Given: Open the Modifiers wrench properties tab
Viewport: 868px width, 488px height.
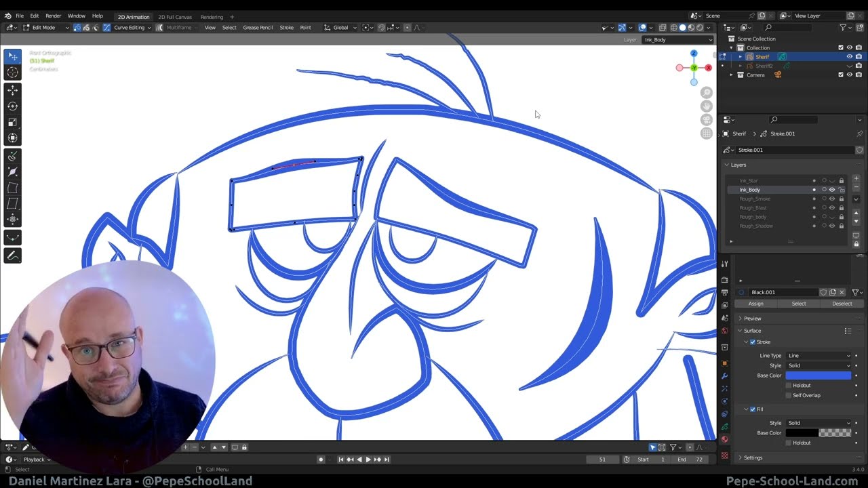Looking at the screenshot, I should [x=724, y=375].
